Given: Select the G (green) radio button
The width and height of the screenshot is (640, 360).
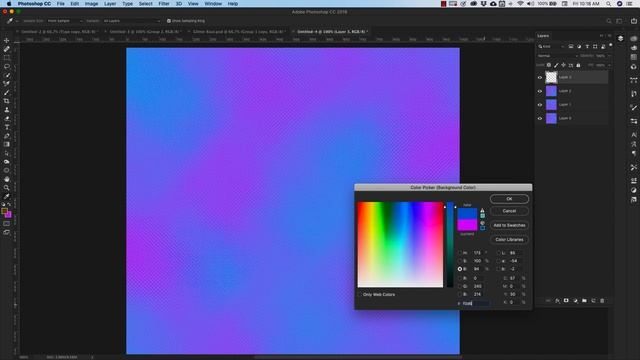Looking at the screenshot, I should point(460,286).
